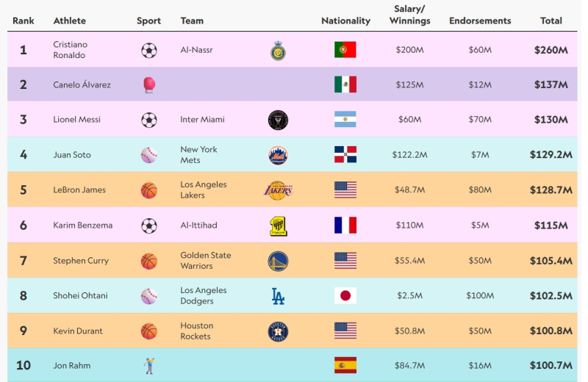Click the Inter Miami team crest

click(x=278, y=120)
